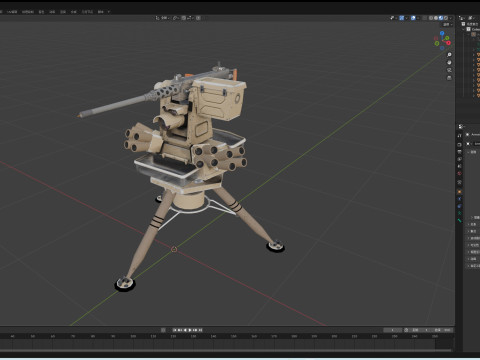480x360 pixels.
Task: Click the timeline end frame field
Action: [x=441, y=330]
